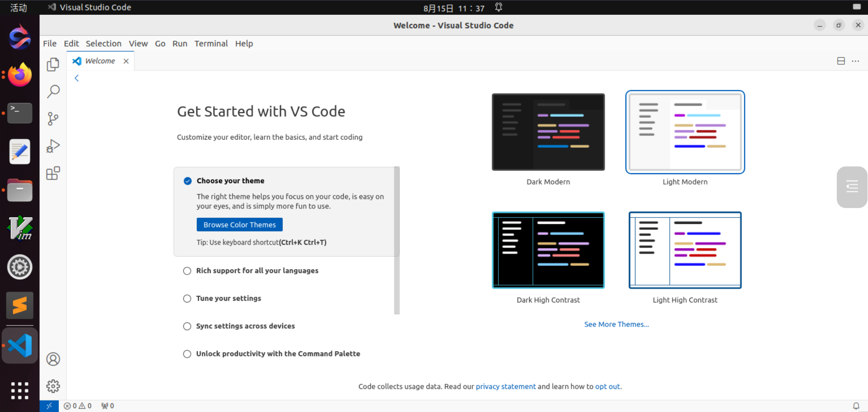
Task: Open the Accounts menu icon
Action: pyautogui.click(x=53, y=359)
